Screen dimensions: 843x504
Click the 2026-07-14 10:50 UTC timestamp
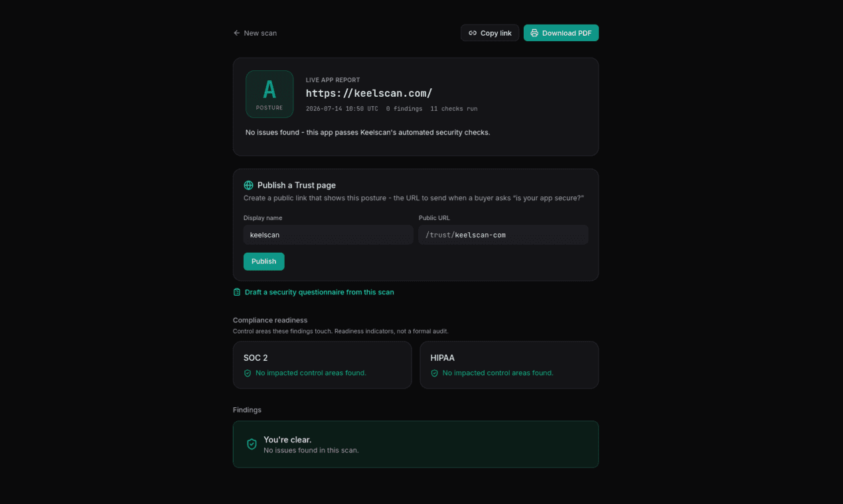click(342, 109)
